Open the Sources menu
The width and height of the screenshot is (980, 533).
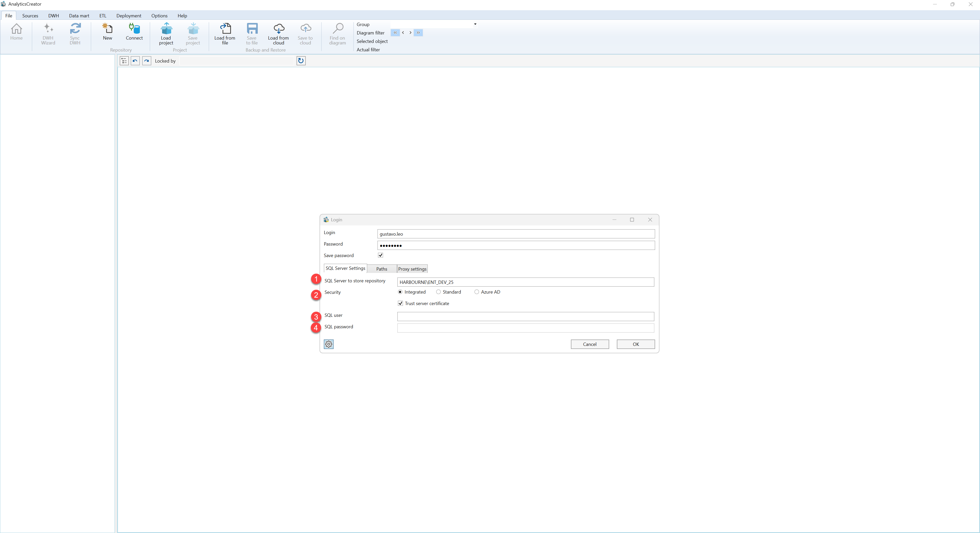click(x=30, y=16)
